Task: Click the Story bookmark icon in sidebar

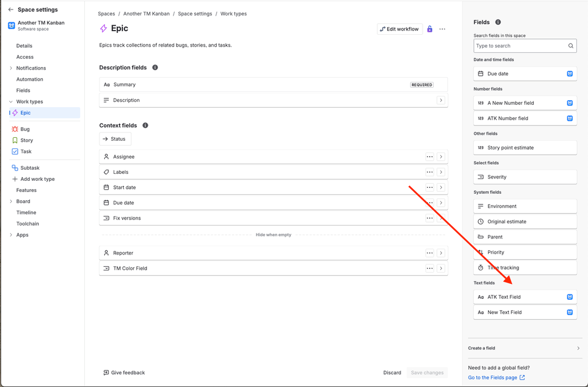Action: tap(15, 140)
